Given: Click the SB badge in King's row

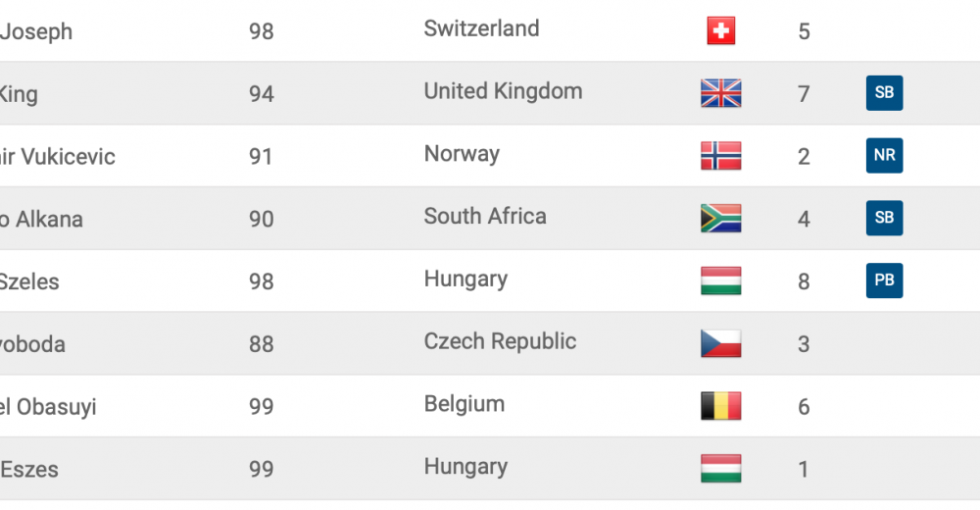Looking at the screenshot, I should [x=884, y=92].
